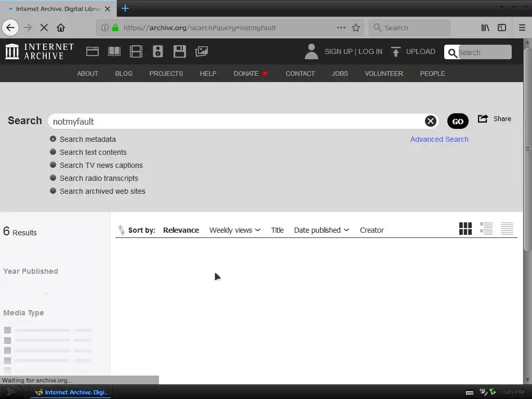Open the HELP menu item

click(x=208, y=74)
